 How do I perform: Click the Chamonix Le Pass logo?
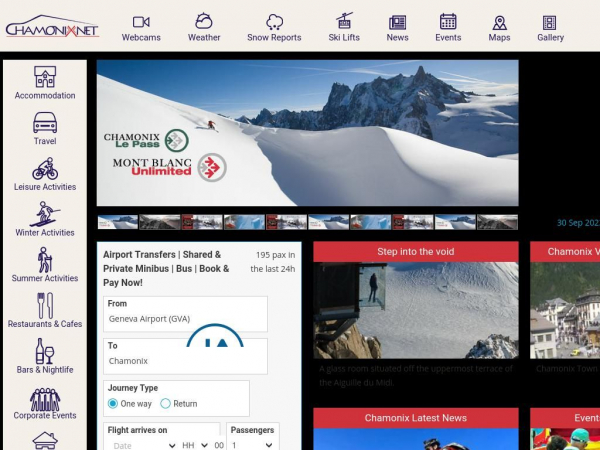pos(146,140)
